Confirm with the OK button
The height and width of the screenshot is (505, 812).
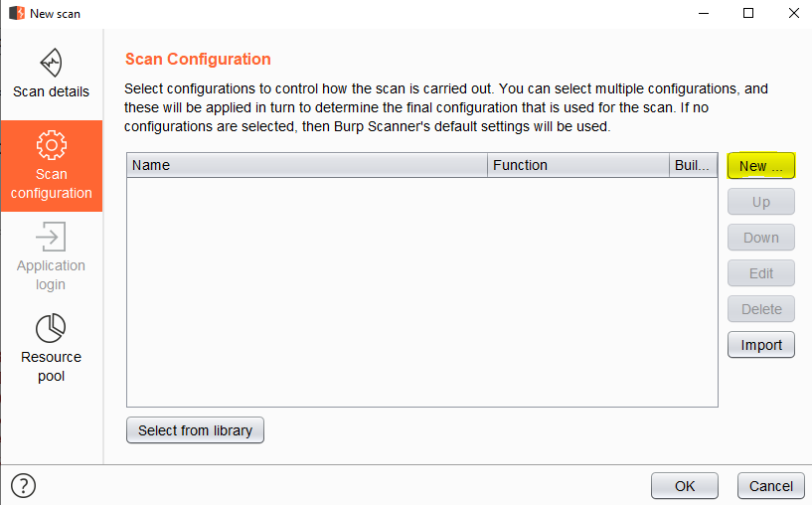684,486
